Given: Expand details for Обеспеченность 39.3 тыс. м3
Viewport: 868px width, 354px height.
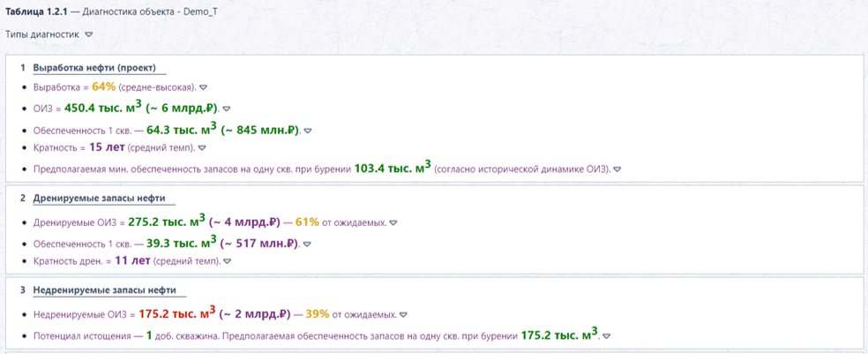Looking at the screenshot, I should point(307,244).
